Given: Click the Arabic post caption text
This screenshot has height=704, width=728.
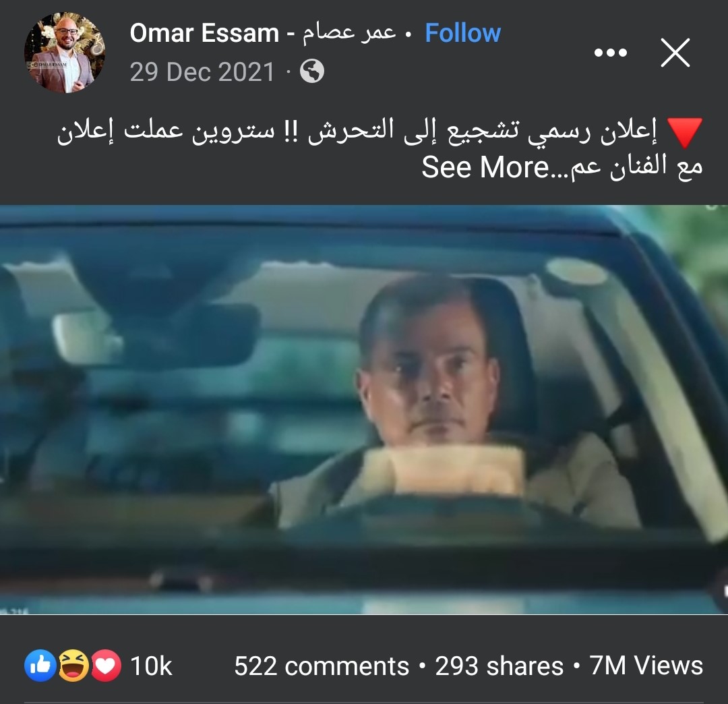Looking at the screenshot, I should (x=380, y=148).
